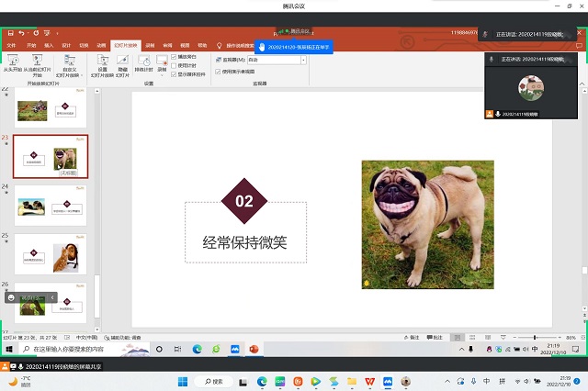Click the comments icon at ribbon right
Viewport: 588px width, 391px height.
[581, 44]
